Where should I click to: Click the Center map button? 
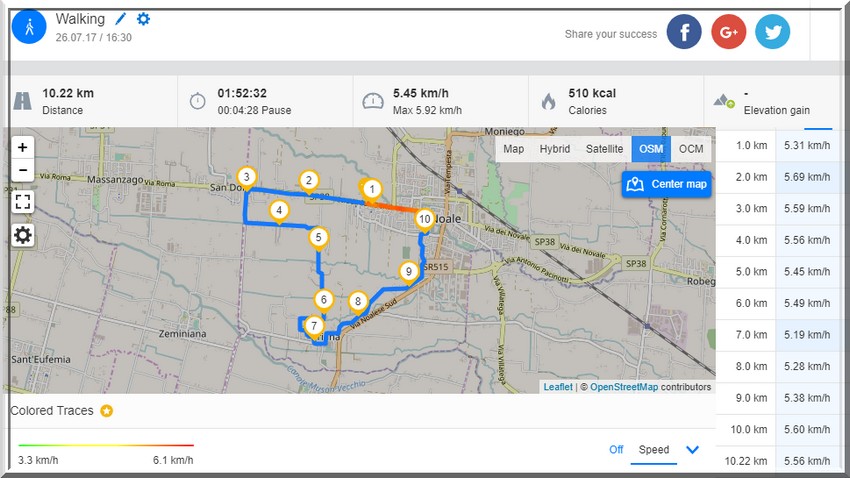[666, 184]
